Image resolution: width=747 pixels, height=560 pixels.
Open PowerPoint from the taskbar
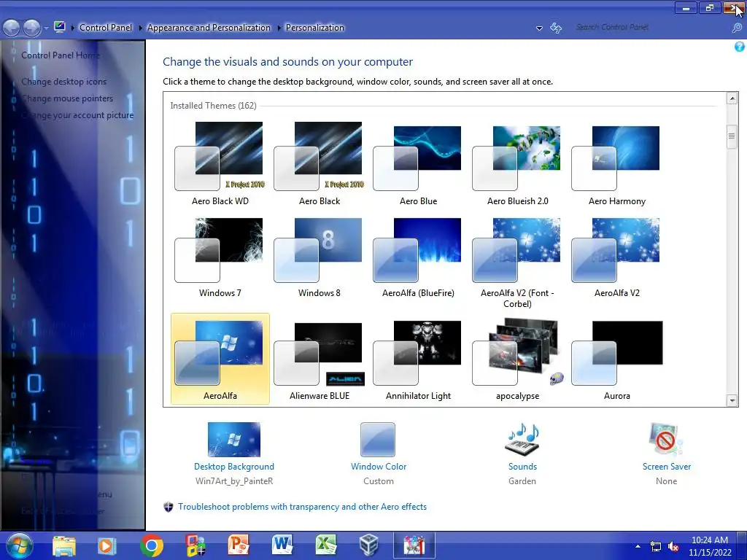coord(239,545)
